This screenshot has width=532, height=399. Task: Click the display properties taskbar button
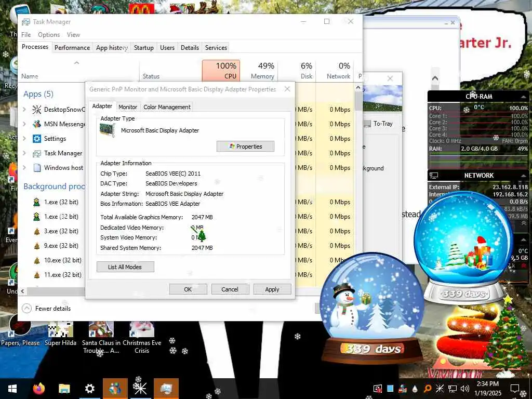[166, 389]
